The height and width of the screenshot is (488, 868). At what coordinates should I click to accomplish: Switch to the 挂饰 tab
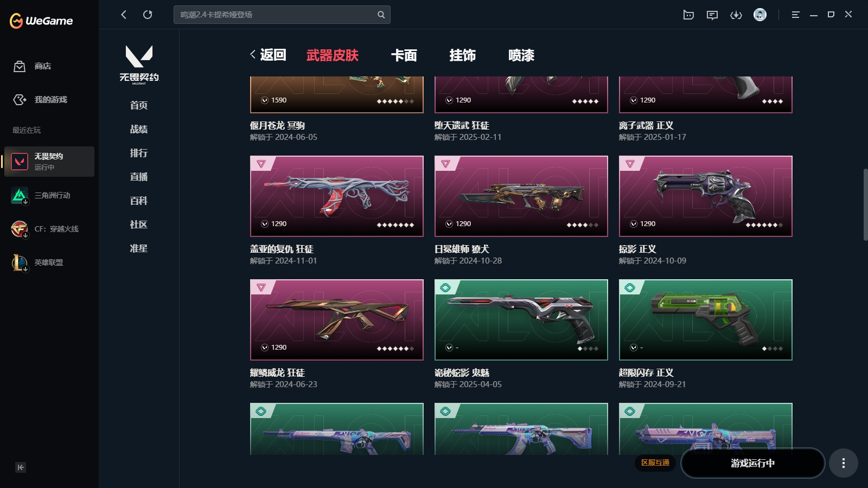click(x=463, y=55)
